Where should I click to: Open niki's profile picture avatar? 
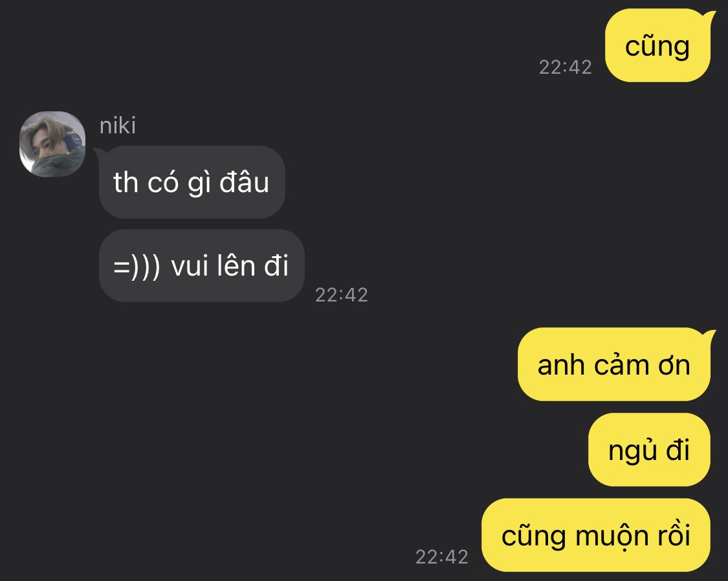coord(52,144)
